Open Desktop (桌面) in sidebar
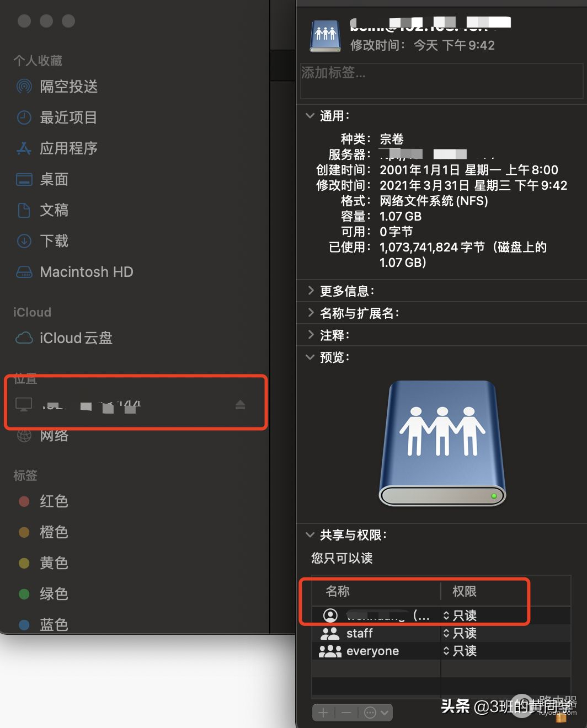Image resolution: width=587 pixels, height=728 pixels. [54, 179]
